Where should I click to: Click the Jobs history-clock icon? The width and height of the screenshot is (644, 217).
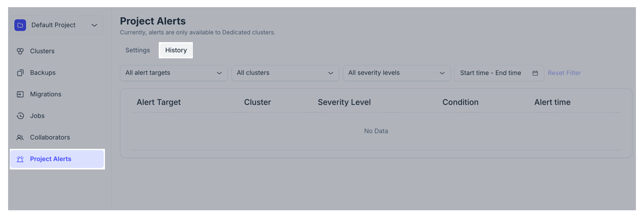click(x=20, y=116)
